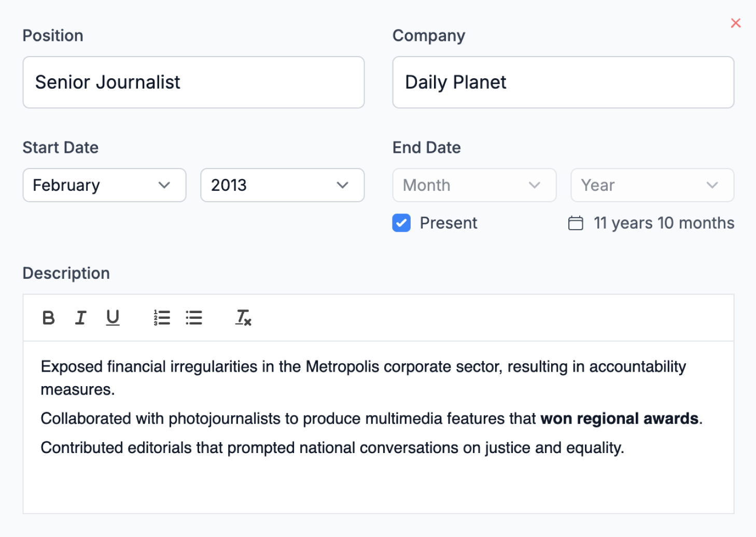Uncheck the Present checkbox
This screenshot has width=756, height=537.
coord(401,223)
